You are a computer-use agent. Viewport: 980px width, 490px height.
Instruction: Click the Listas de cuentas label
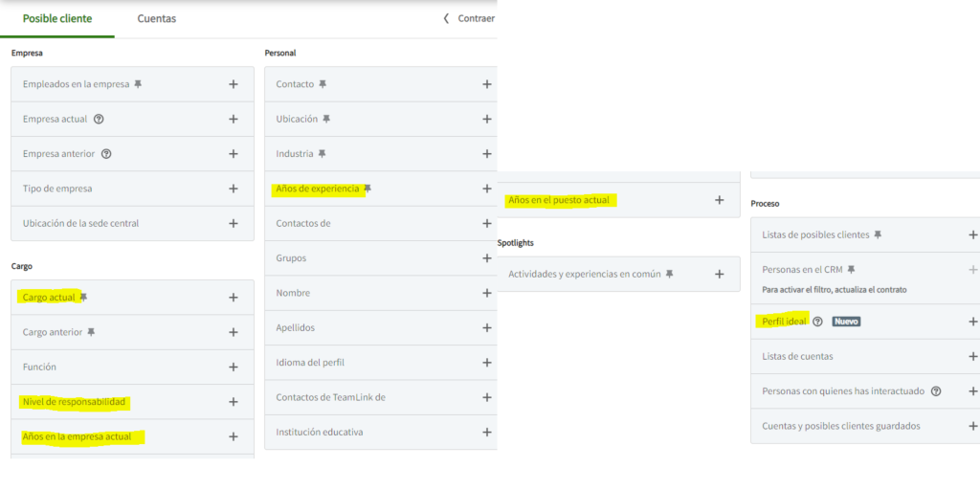(797, 356)
